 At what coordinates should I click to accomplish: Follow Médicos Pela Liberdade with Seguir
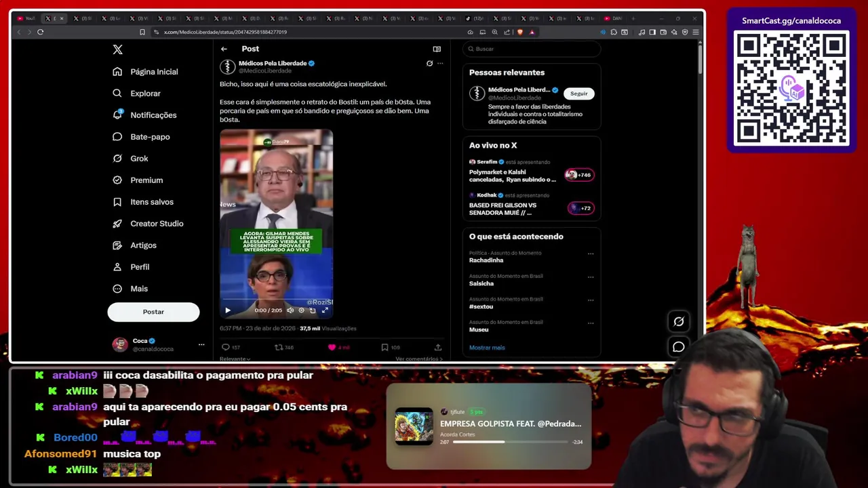579,94
